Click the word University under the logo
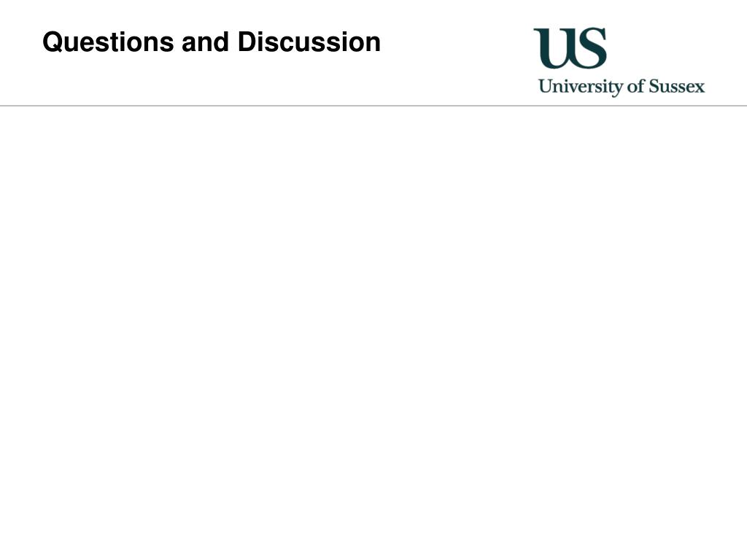Image resolution: width=747 pixels, height=560 pixels. [580, 87]
